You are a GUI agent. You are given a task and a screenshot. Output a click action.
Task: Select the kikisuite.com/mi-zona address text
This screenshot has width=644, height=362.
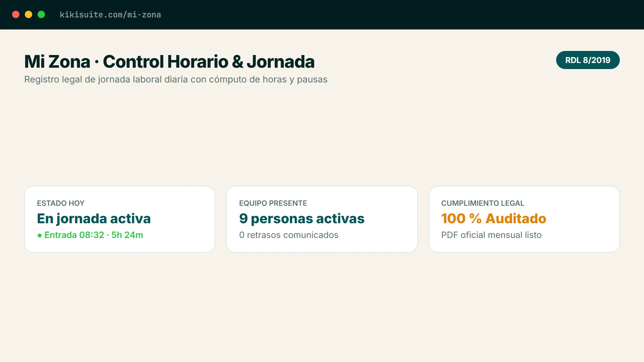pyautogui.click(x=110, y=15)
